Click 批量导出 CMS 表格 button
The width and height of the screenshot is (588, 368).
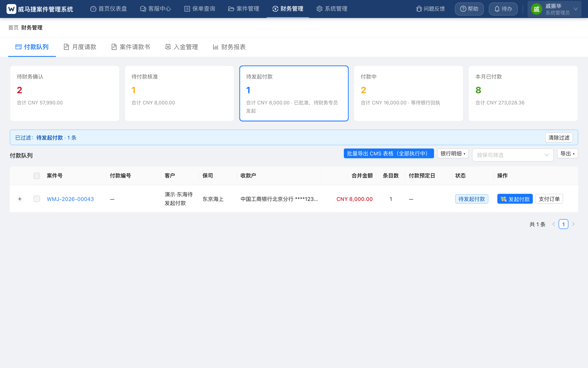[389, 153]
